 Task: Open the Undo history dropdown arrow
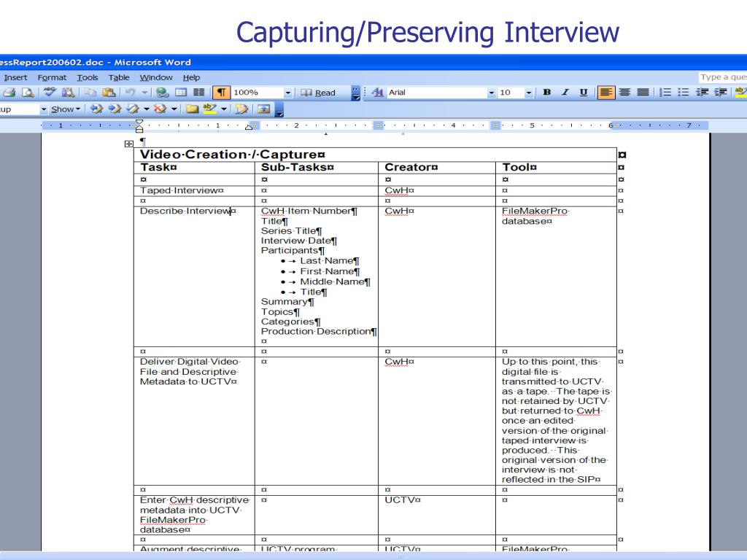(x=144, y=93)
